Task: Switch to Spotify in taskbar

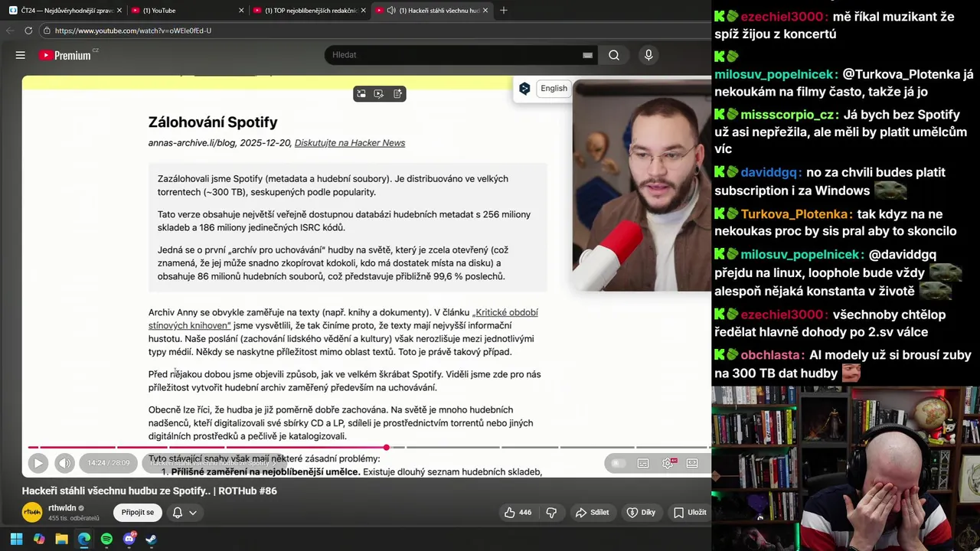Action: 106,539
